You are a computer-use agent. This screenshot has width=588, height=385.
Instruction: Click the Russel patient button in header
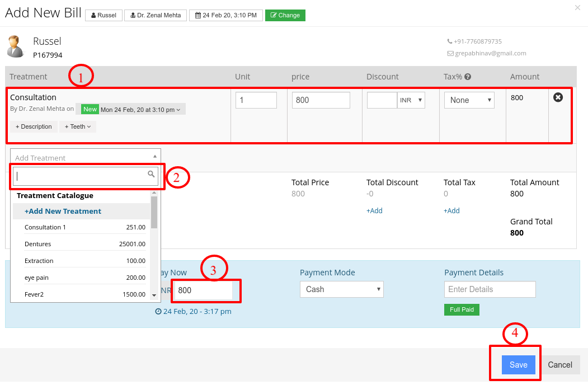pyautogui.click(x=104, y=15)
